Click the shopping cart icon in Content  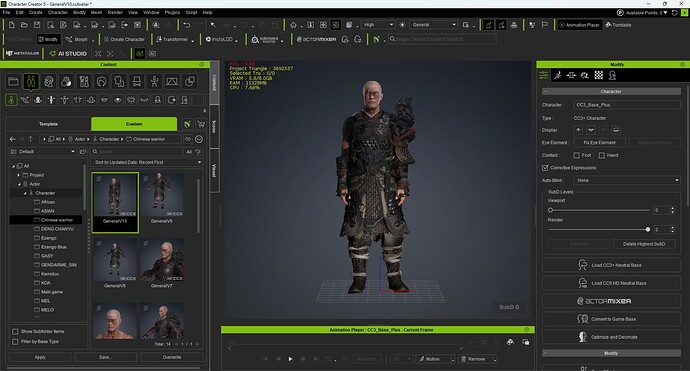[201, 124]
